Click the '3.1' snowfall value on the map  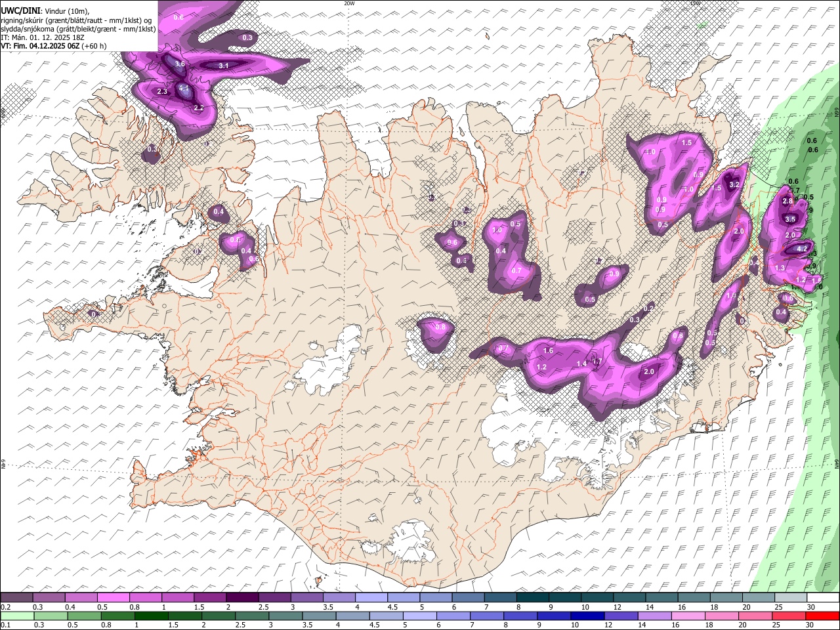223,66
